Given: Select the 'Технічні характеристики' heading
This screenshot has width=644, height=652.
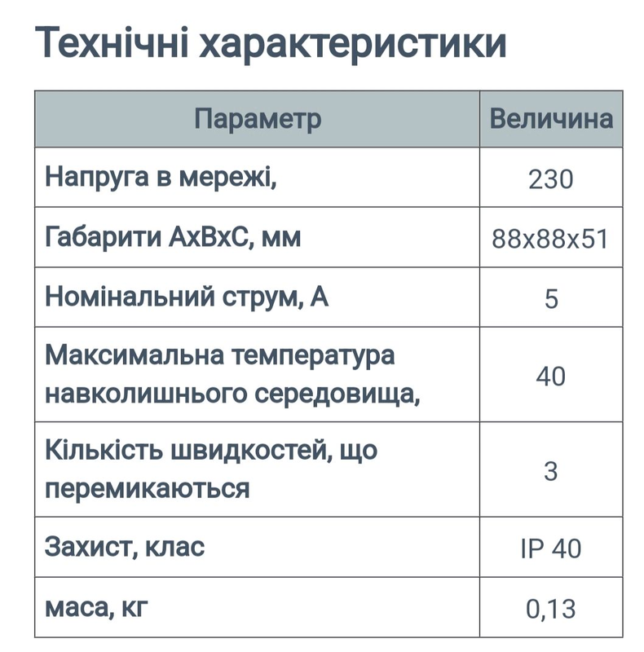Looking at the screenshot, I should coord(271,43).
